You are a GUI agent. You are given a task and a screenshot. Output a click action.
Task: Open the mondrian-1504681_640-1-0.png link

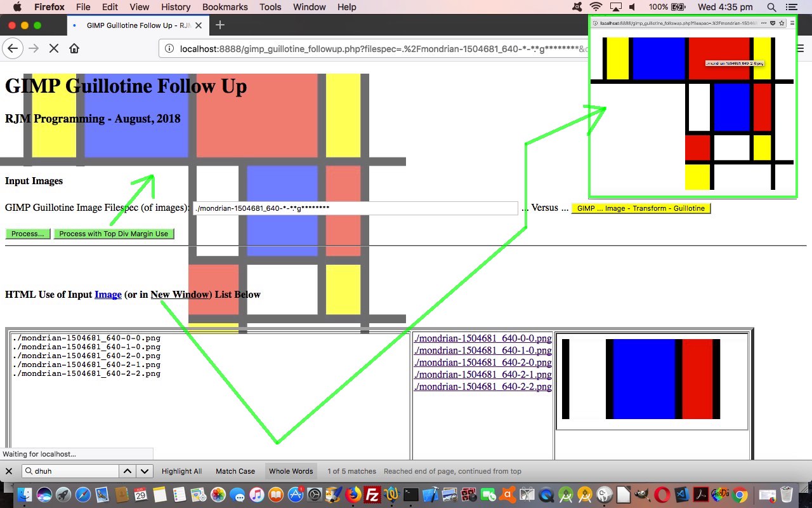click(483, 351)
